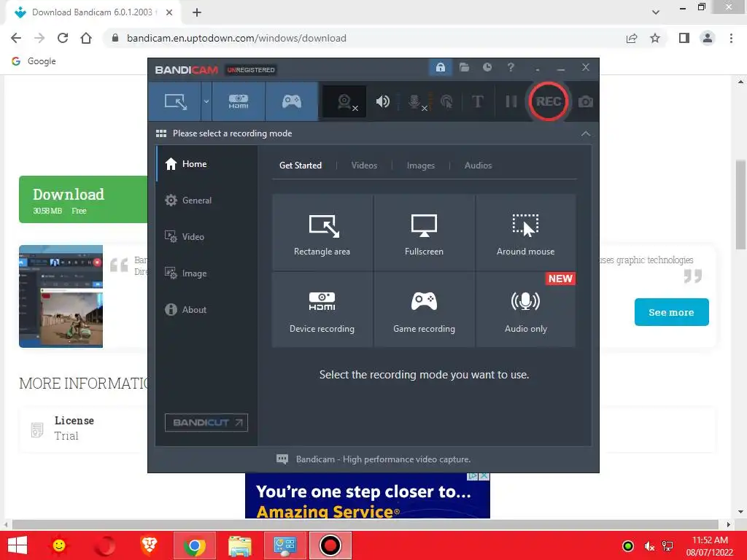Screen dimensions: 747x560
Task: Toggle the microphone recording icon
Action: [415, 101]
